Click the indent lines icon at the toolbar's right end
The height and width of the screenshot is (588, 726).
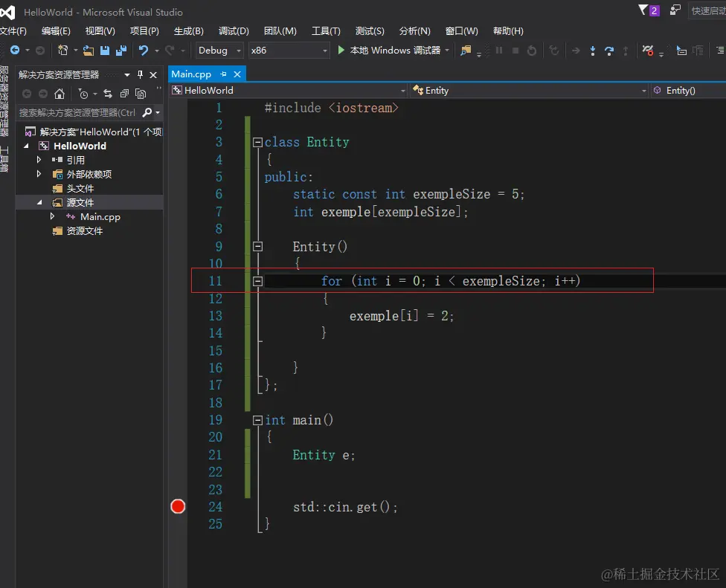(x=720, y=50)
